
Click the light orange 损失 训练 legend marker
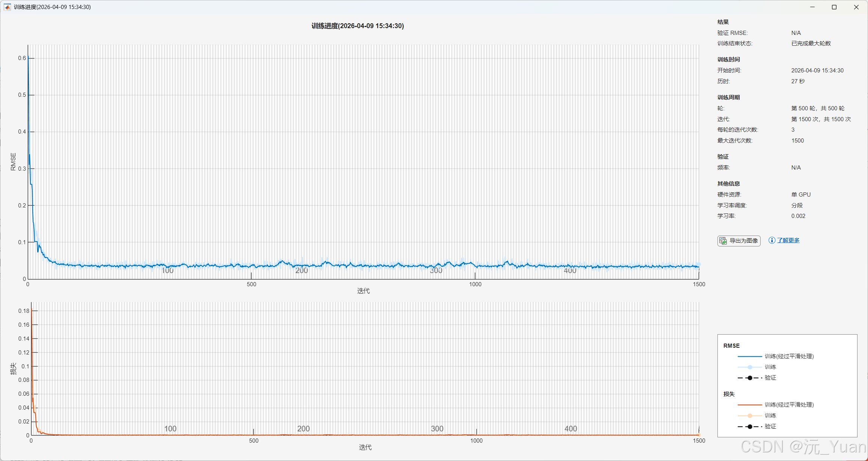tap(750, 416)
